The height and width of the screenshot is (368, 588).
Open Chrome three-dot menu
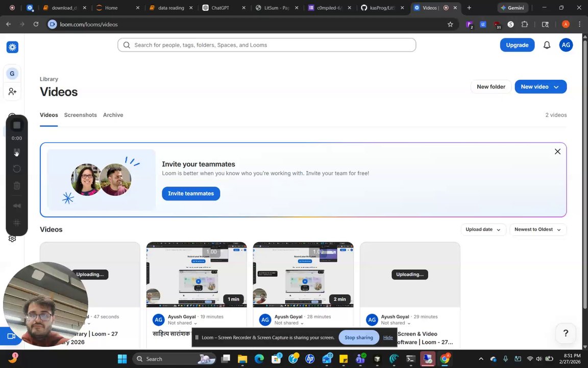click(x=579, y=25)
